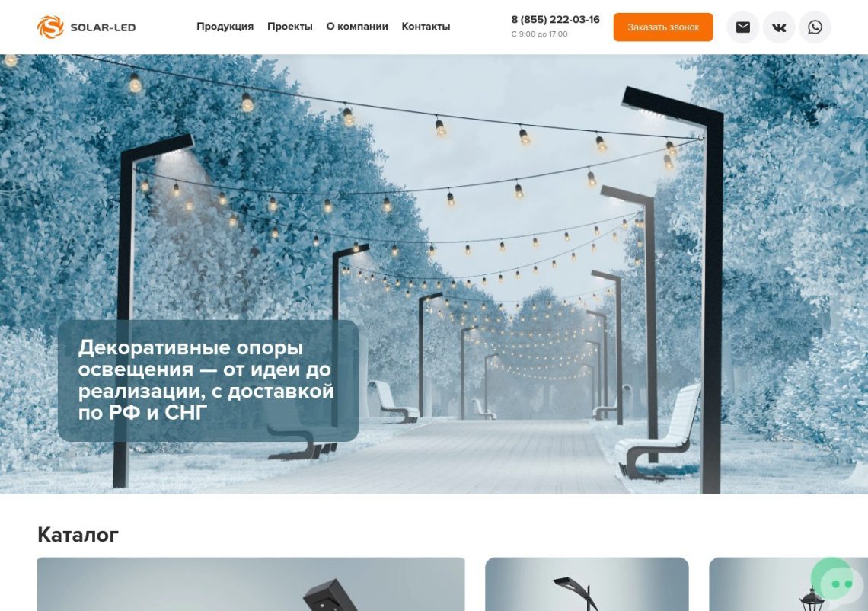The height and width of the screenshot is (611, 868).
Task: Click the Solar-LED logo icon
Action: coord(50,27)
